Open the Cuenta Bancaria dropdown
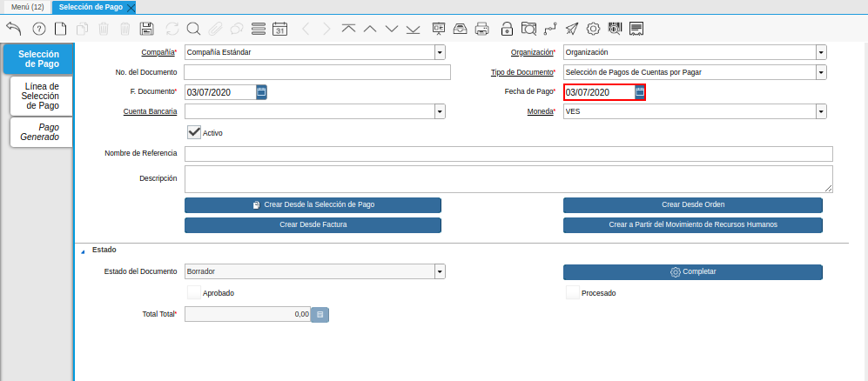Viewport: 868px width, 381px height. (x=440, y=111)
